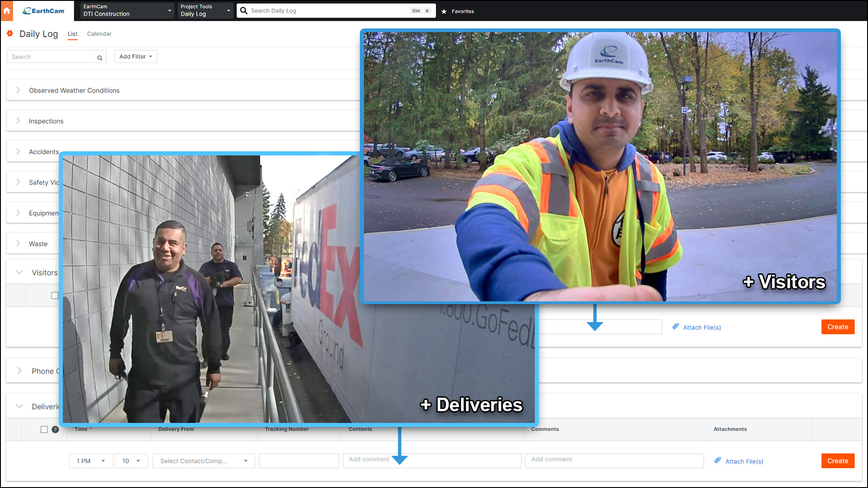The height and width of the screenshot is (488, 868).
Task: Expand the Equipment section
Action: [18, 213]
